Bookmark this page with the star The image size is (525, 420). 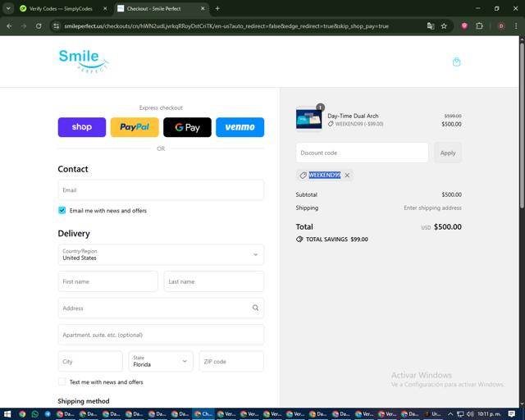click(x=444, y=26)
